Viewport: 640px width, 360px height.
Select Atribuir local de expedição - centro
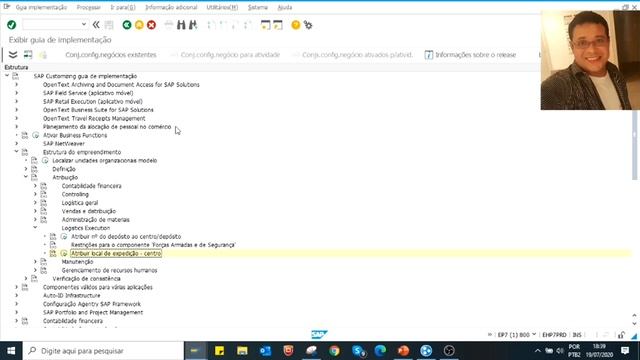pyautogui.click(x=116, y=253)
